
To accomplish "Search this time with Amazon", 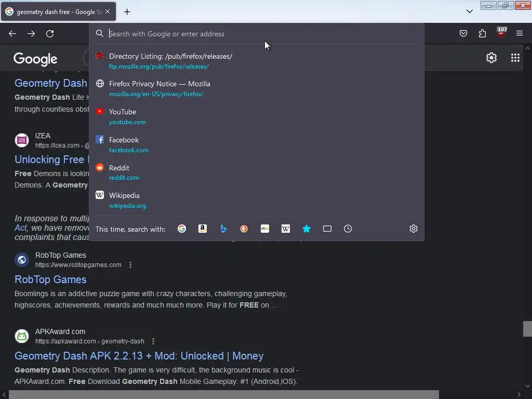I will [203, 229].
